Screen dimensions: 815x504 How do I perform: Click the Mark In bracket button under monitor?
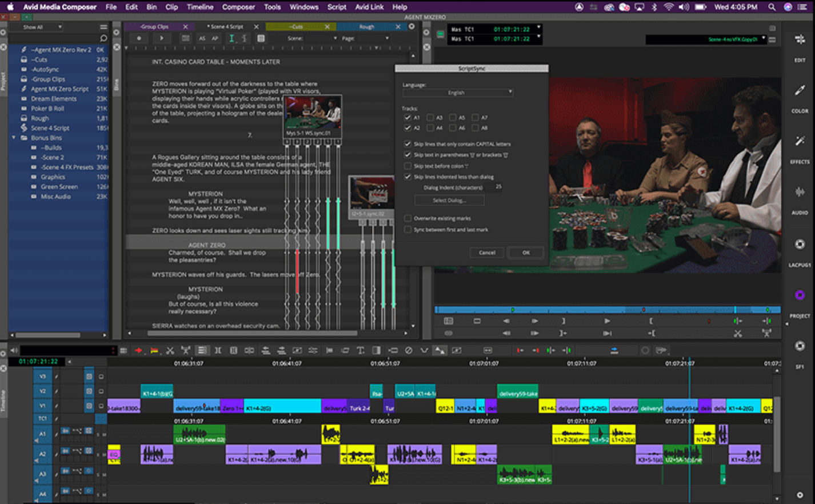click(650, 321)
